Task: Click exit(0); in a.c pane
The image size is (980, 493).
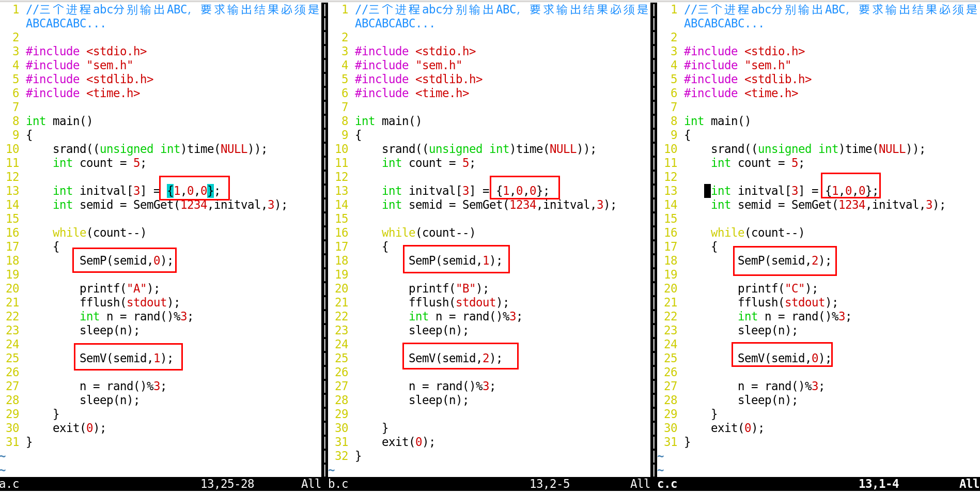Action: point(79,428)
